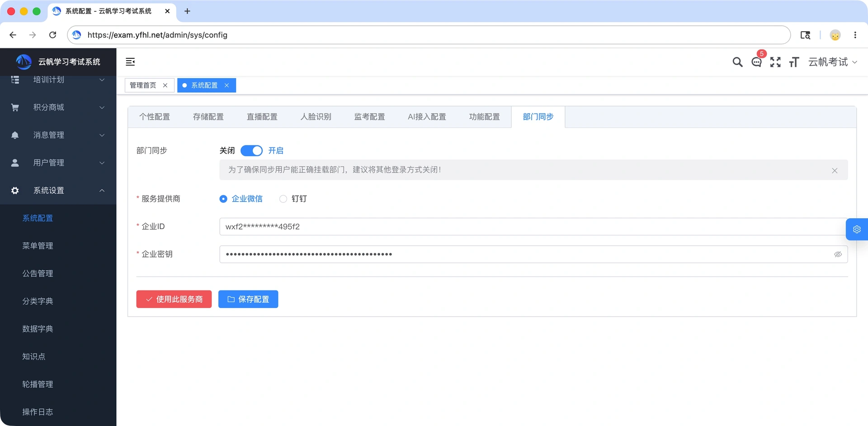Toggle fullscreen mode icon
Image resolution: width=868 pixels, height=426 pixels.
coord(775,62)
